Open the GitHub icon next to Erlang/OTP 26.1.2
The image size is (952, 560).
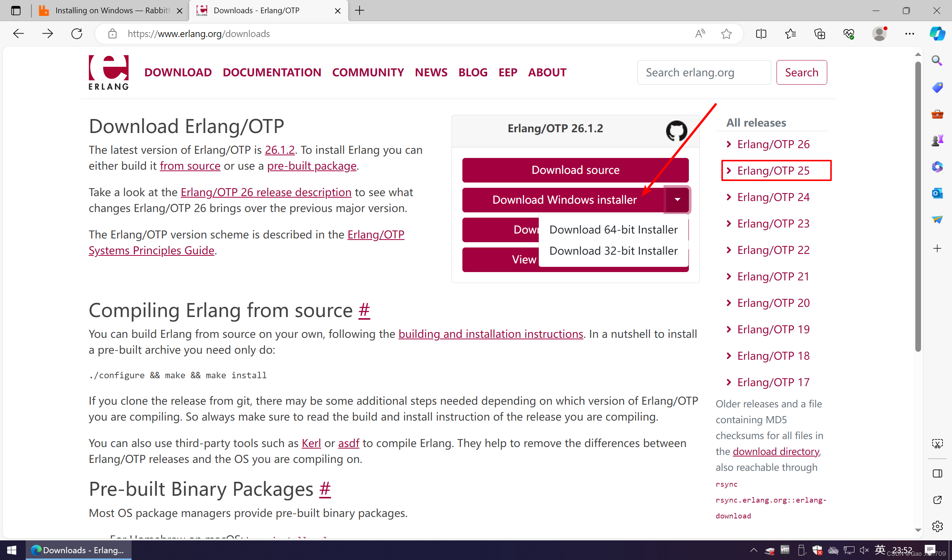tap(676, 130)
